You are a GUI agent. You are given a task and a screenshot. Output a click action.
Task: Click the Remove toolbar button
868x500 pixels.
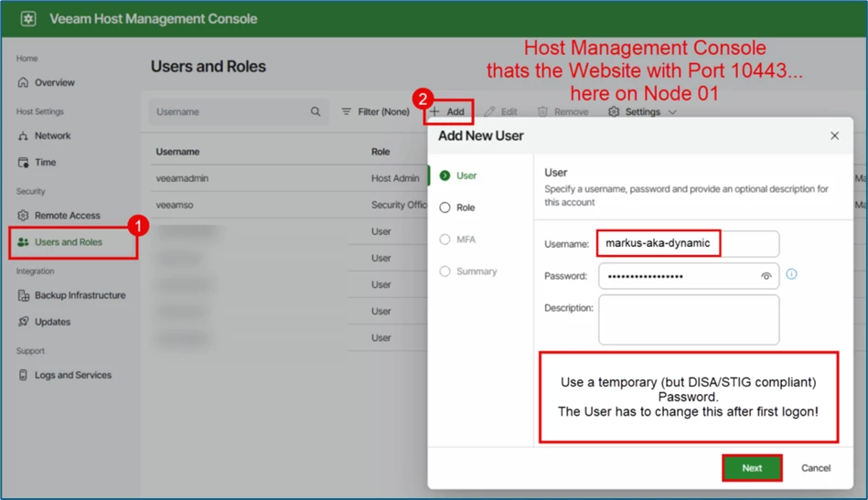pyautogui.click(x=563, y=112)
